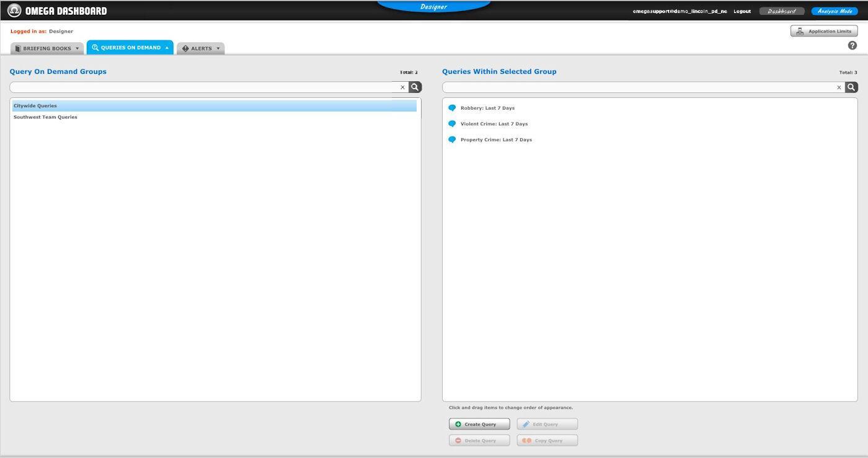Open Application Limits

click(824, 31)
